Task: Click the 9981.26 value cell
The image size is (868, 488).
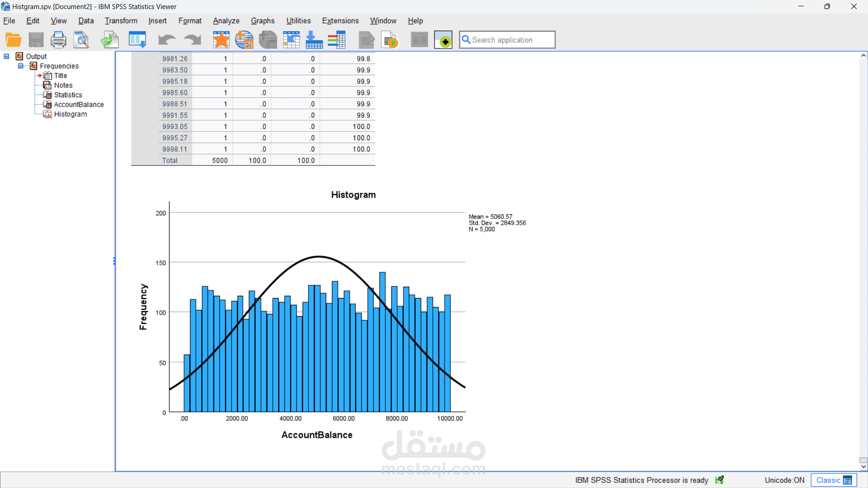Action: [x=175, y=59]
